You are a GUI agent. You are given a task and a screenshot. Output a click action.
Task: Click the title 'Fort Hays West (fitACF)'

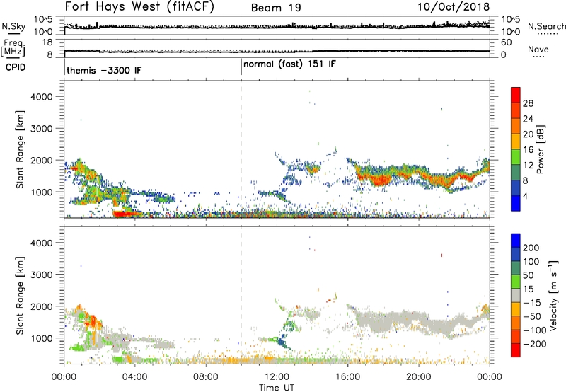click(139, 7)
